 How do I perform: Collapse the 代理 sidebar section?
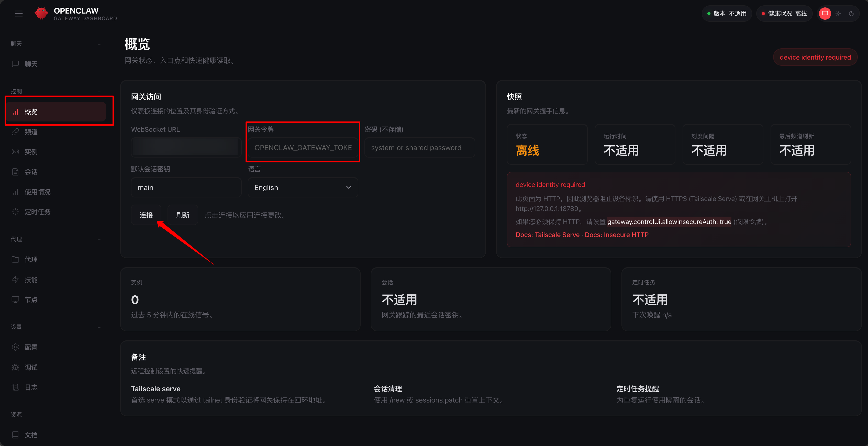pos(99,239)
